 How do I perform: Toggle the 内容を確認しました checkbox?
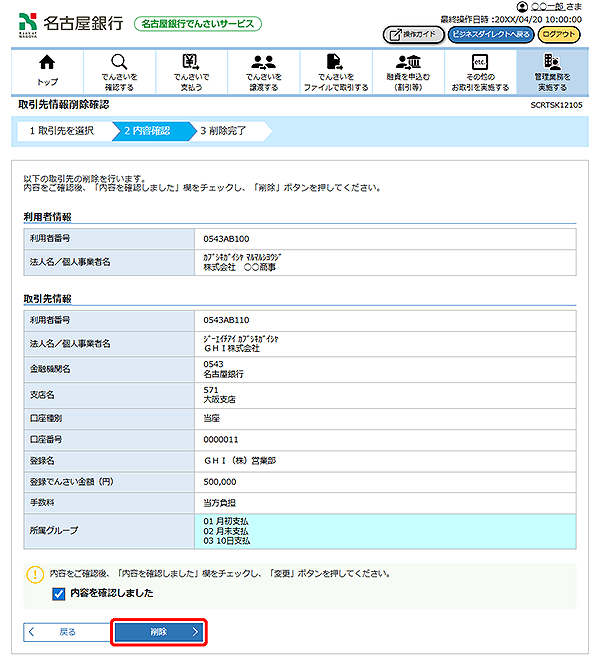[x=59, y=593]
